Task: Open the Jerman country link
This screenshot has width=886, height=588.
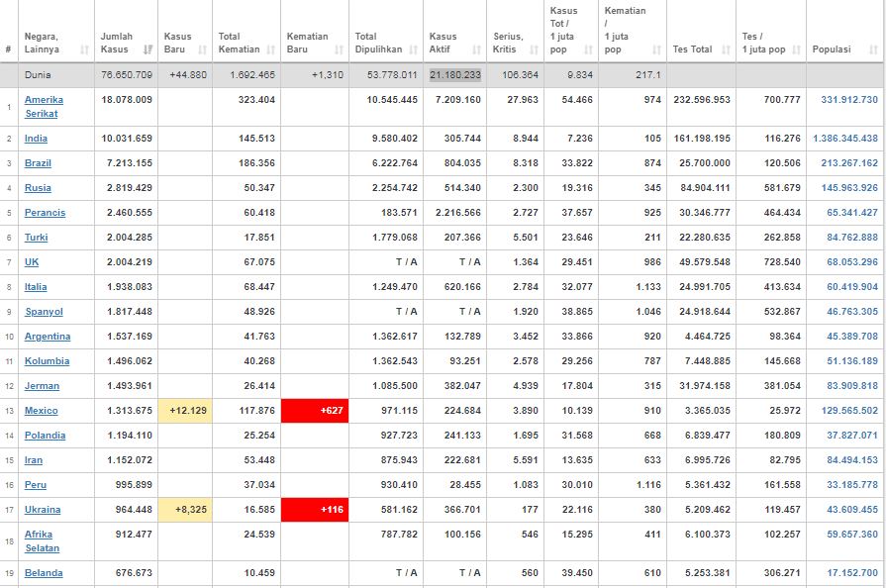Action: [x=42, y=386]
